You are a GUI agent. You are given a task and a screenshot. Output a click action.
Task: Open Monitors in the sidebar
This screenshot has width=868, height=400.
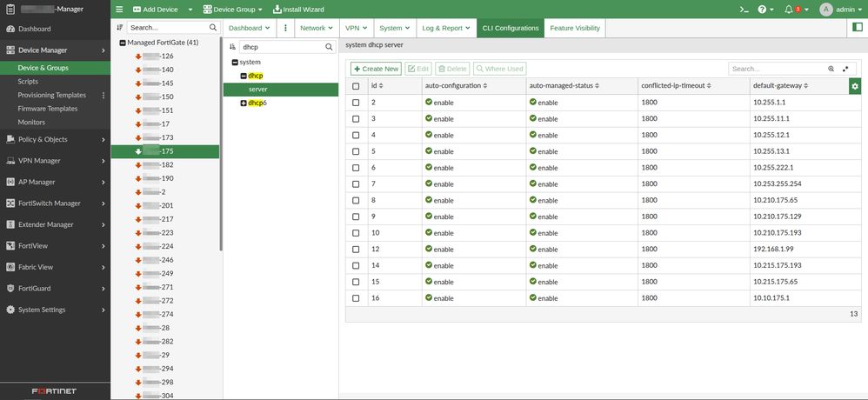click(x=31, y=123)
